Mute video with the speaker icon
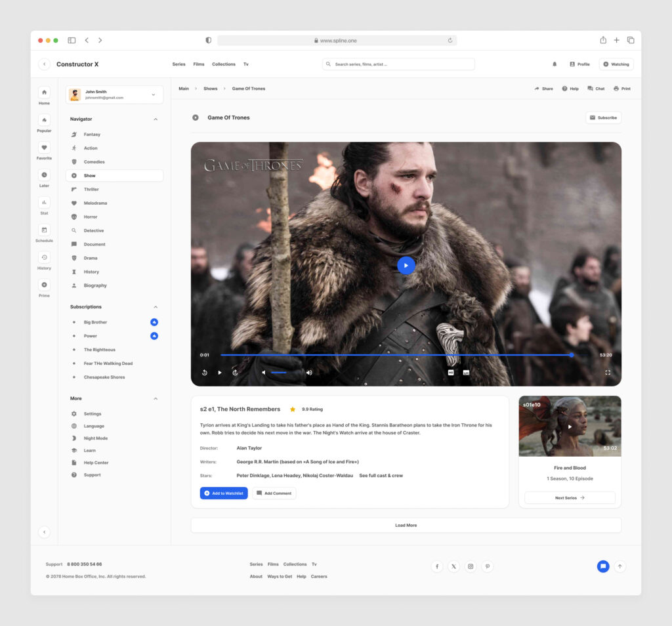The height and width of the screenshot is (626, 672). click(264, 373)
